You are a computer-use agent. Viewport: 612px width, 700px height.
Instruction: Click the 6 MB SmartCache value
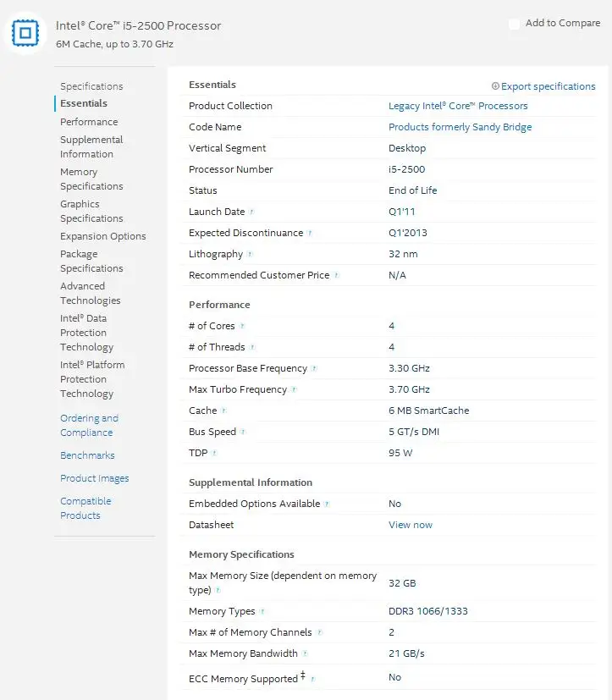coord(428,411)
